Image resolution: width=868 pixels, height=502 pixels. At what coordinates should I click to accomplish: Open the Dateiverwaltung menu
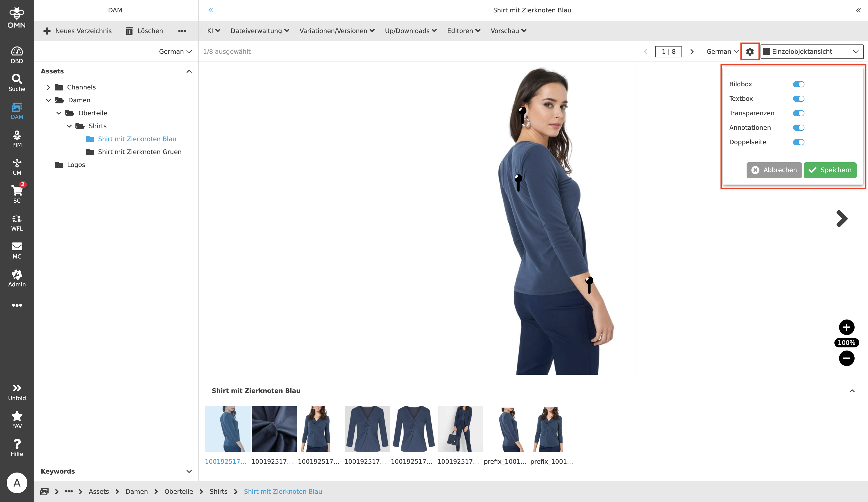tap(260, 31)
